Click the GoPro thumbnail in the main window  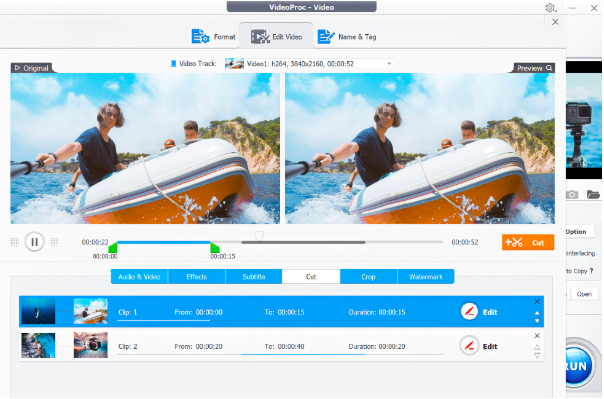pos(584,120)
